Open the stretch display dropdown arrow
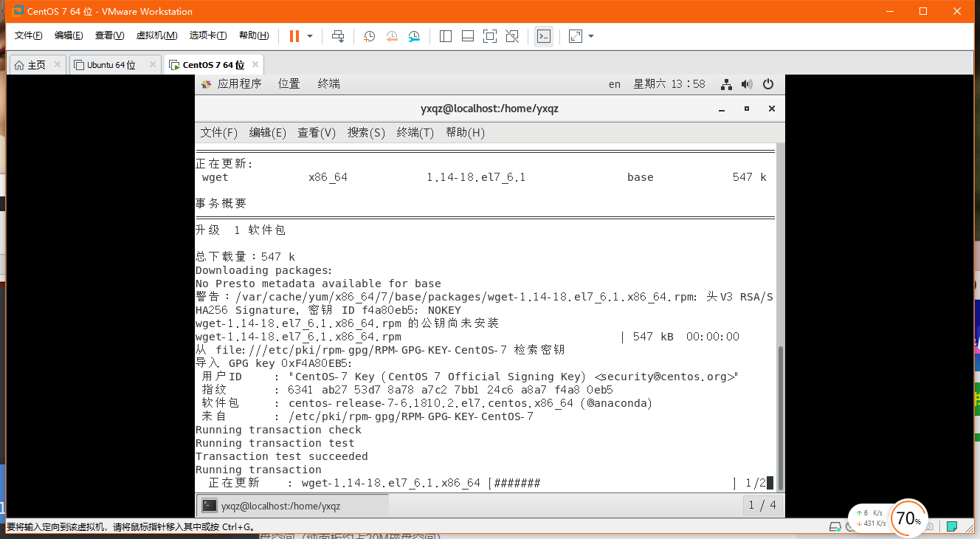980x539 pixels. pos(591,36)
